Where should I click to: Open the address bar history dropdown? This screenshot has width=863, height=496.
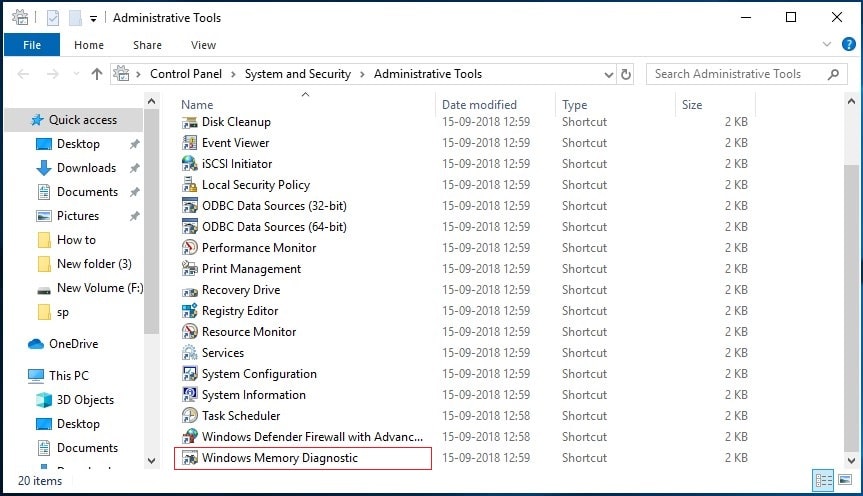point(608,74)
